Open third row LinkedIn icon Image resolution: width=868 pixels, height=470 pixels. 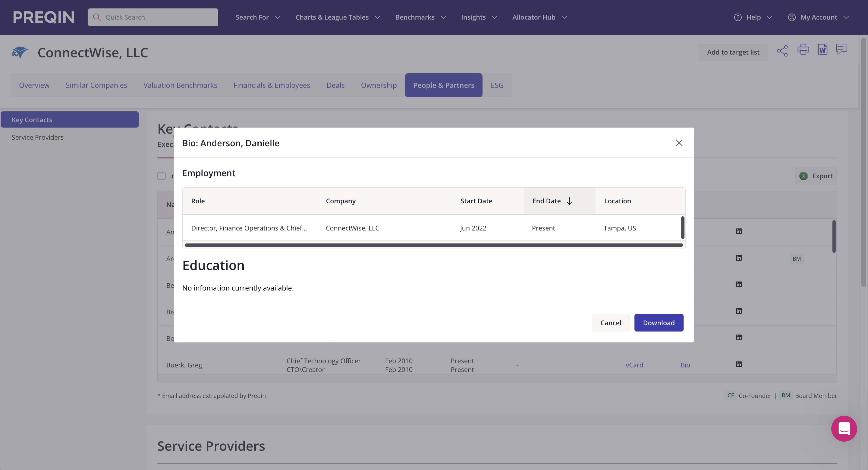click(x=739, y=285)
